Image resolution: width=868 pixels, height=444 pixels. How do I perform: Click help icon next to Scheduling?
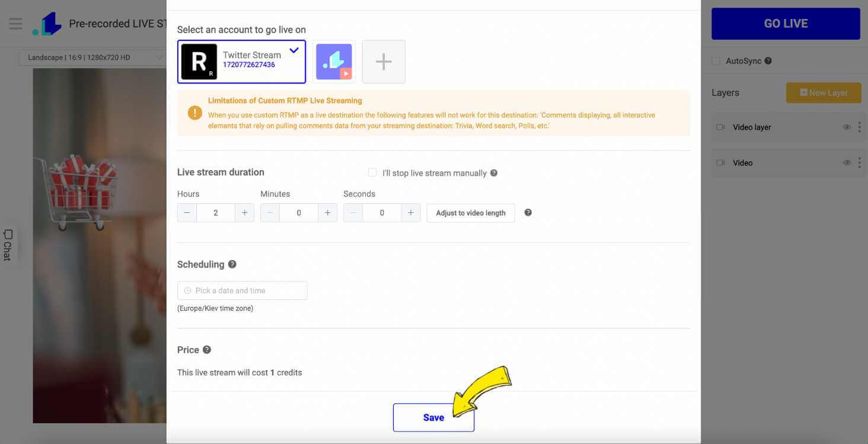tap(232, 264)
